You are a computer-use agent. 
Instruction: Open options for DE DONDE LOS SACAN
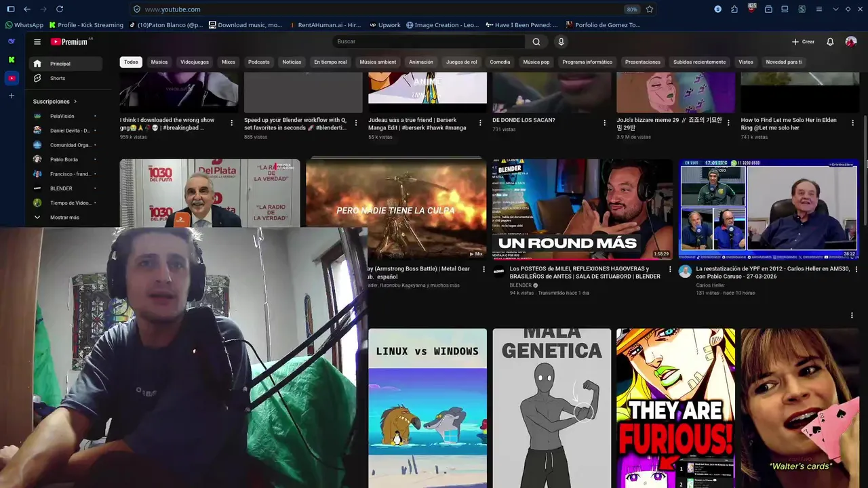(x=605, y=123)
